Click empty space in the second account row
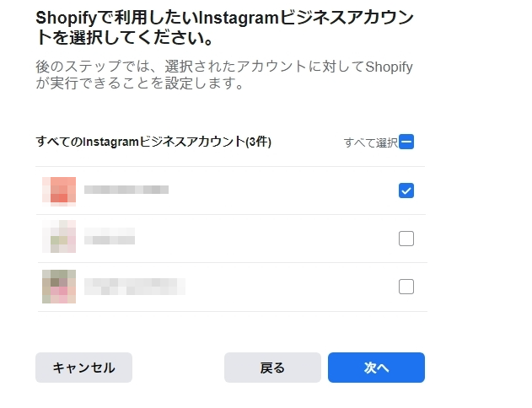 pos(270,239)
